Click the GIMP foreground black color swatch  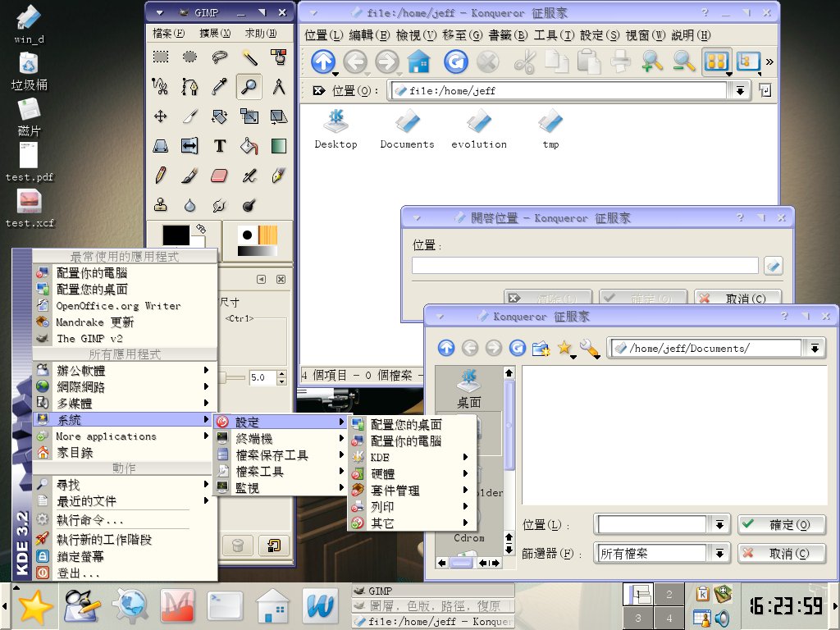[x=176, y=235]
